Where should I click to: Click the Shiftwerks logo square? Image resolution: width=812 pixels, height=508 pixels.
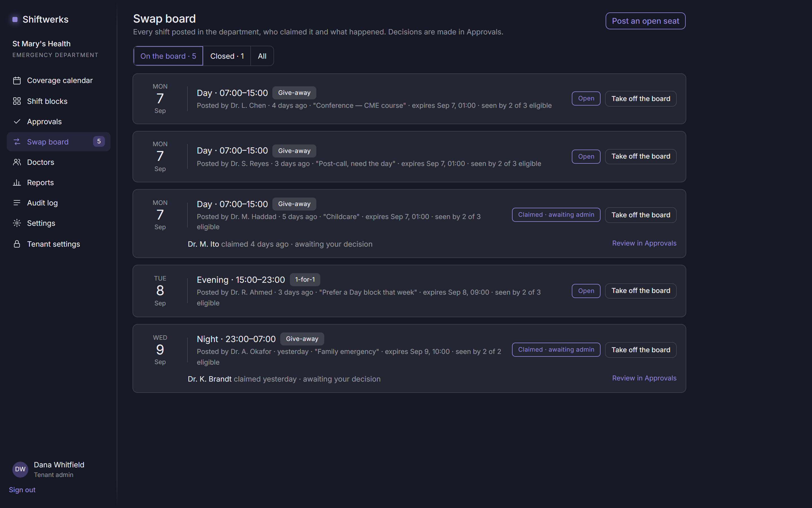click(x=15, y=19)
